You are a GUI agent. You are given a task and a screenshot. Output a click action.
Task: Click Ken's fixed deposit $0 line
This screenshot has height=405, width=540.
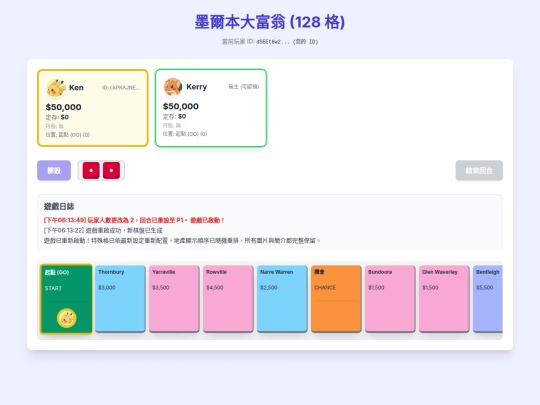57,117
